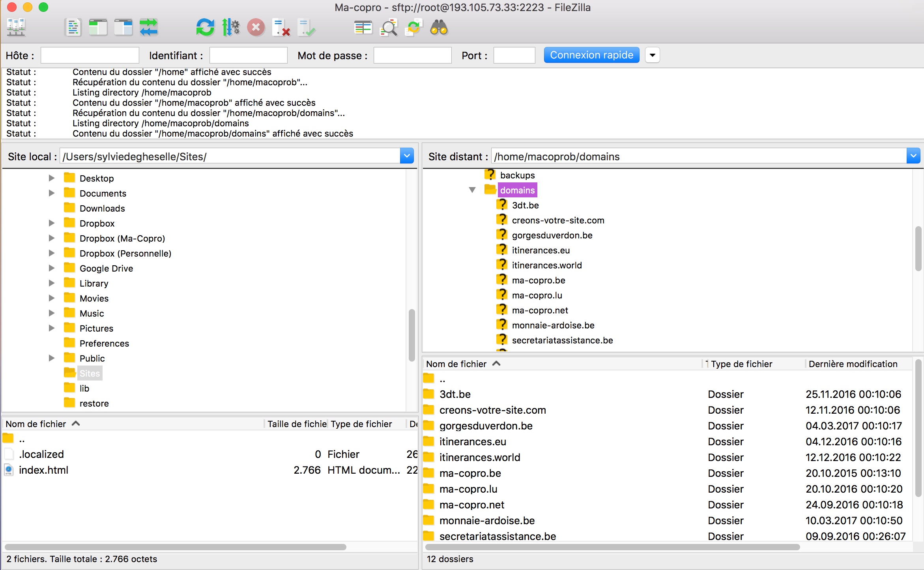Select monnaie-ardoise.be in the remote tree
This screenshot has height=570, width=924.
point(553,325)
